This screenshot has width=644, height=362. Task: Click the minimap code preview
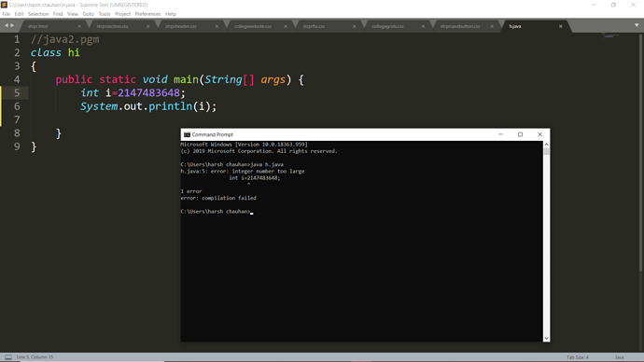coord(610,36)
